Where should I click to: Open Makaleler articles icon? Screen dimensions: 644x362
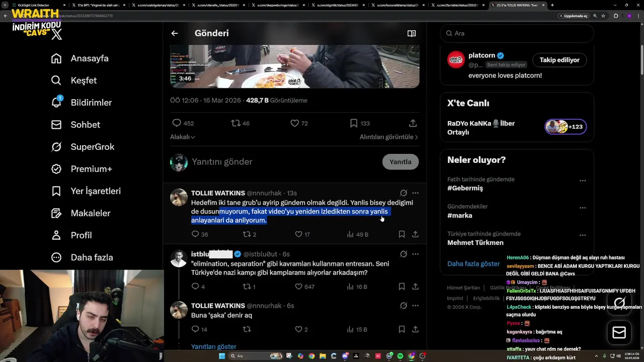tap(56, 213)
